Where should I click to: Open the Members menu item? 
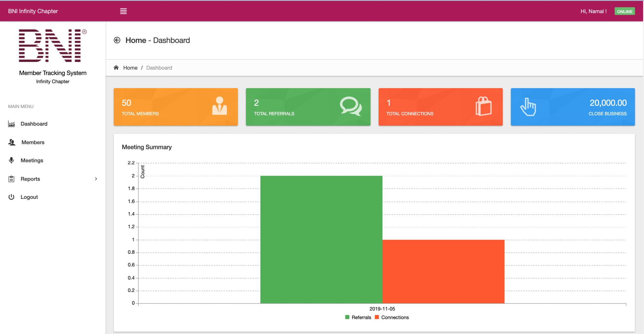coord(33,142)
